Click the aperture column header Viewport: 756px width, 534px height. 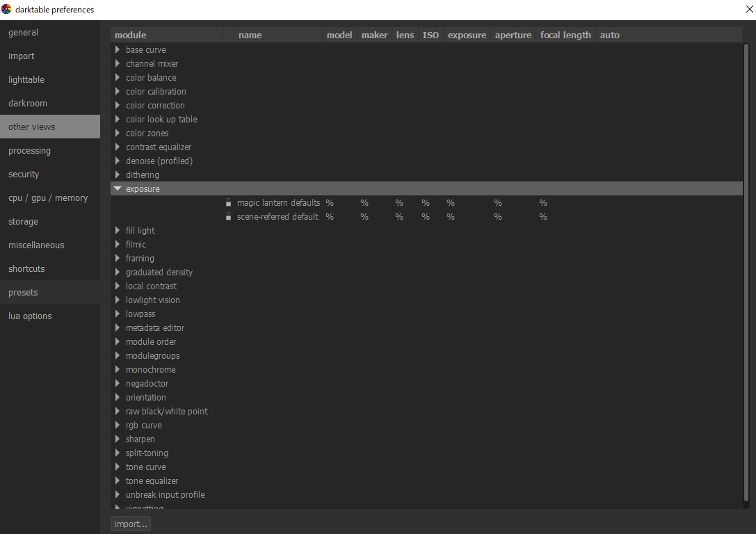pos(513,35)
